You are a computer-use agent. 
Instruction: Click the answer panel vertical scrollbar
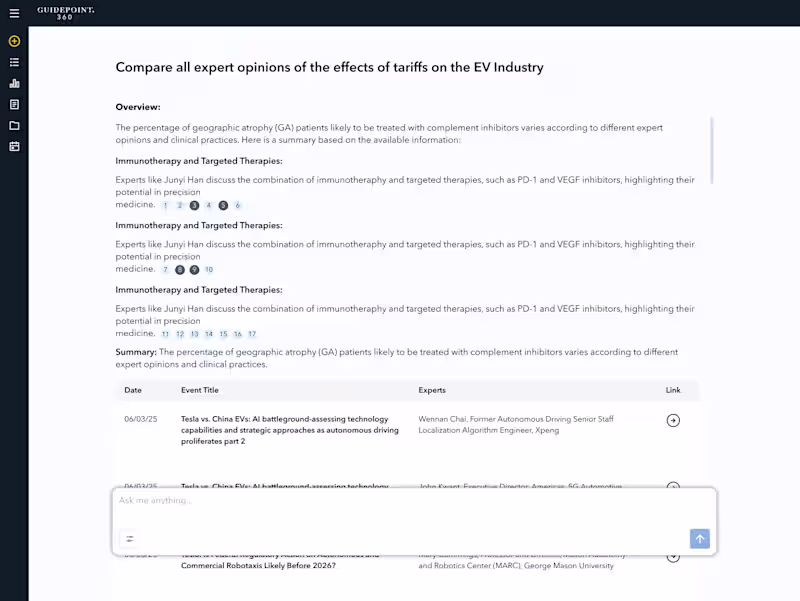click(712, 150)
